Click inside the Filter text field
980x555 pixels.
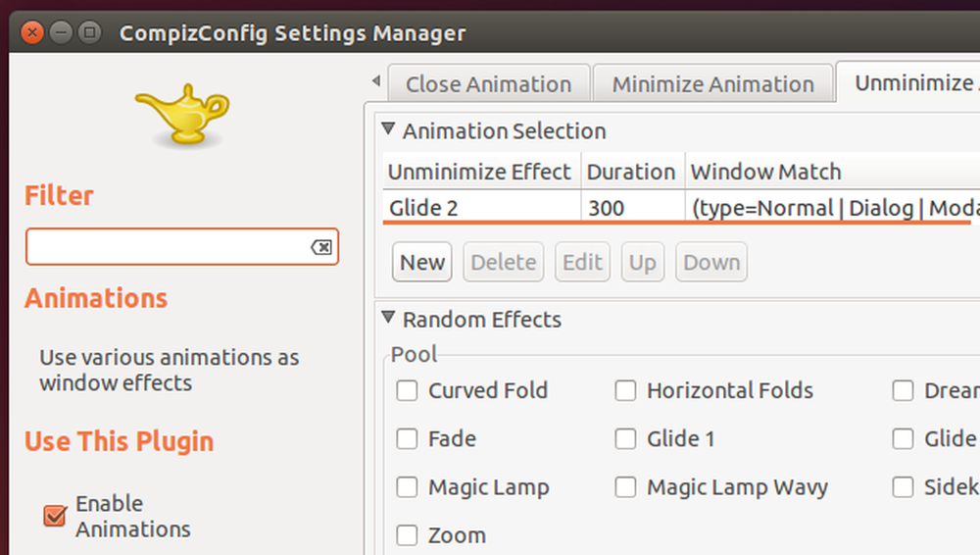coord(169,246)
